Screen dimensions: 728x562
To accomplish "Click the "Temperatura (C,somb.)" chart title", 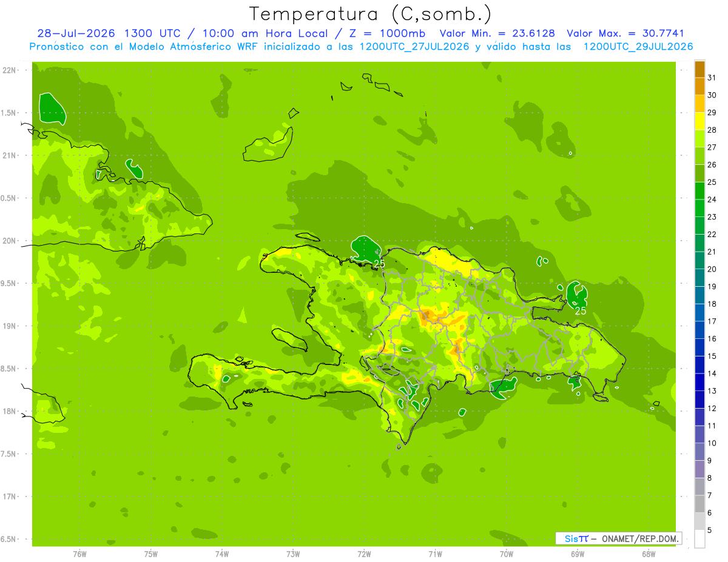I will (371, 14).
